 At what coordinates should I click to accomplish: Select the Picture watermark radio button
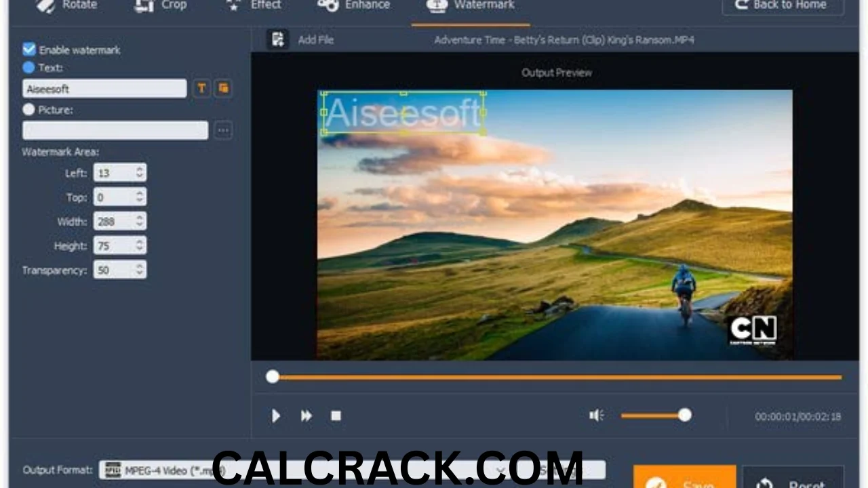(28, 109)
